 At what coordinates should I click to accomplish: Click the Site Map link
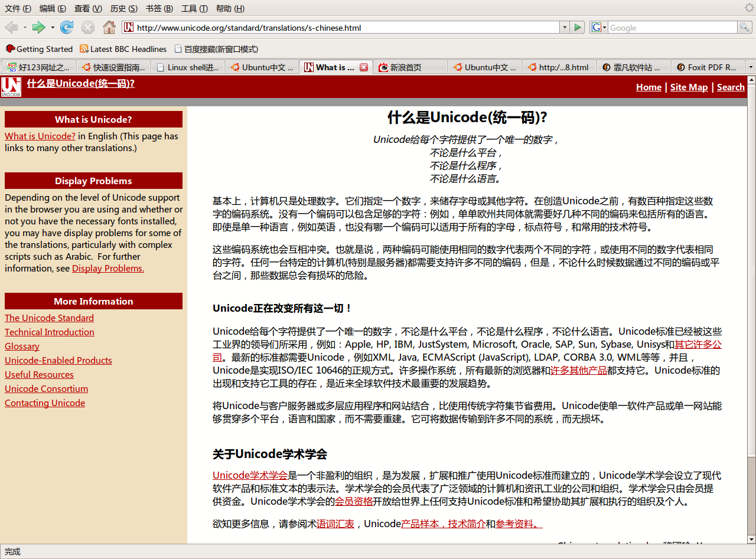[689, 87]
